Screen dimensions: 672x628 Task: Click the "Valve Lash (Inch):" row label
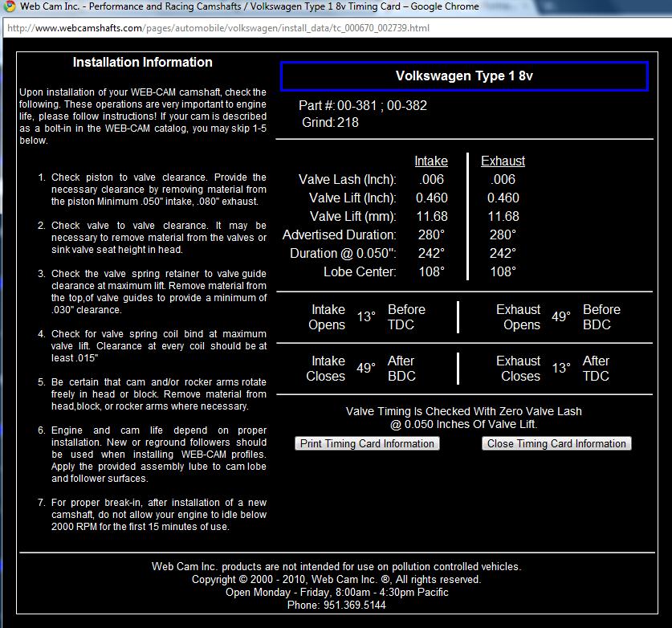(347, 180)
